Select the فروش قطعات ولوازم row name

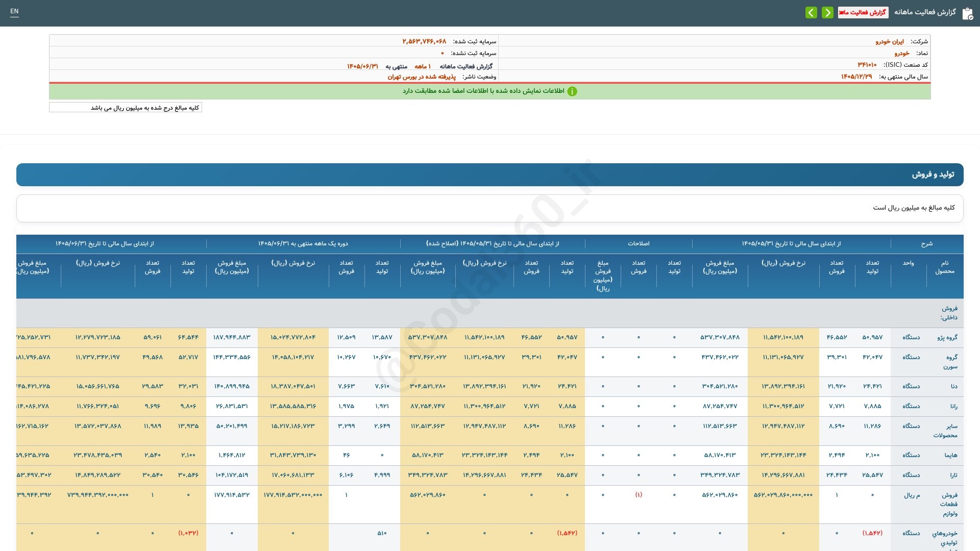[x=949, y=505]
